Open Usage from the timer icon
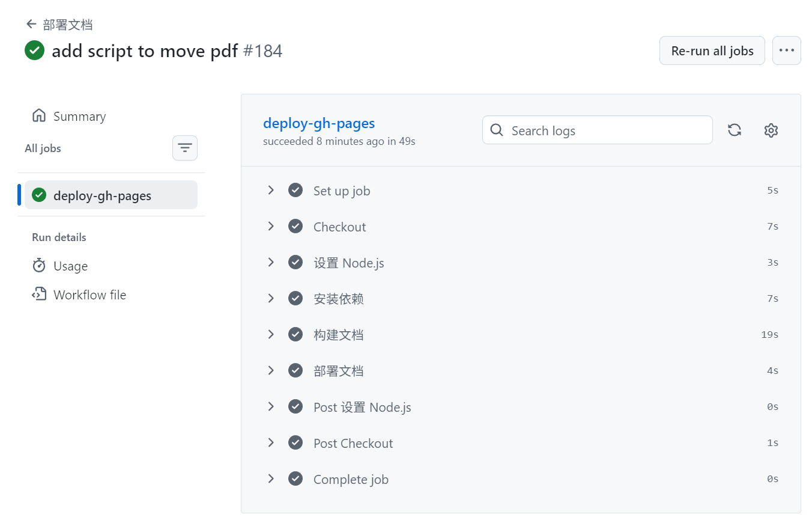Image resolution: width=812 pixels, height=529 pixels. click(x=40, y=266)
